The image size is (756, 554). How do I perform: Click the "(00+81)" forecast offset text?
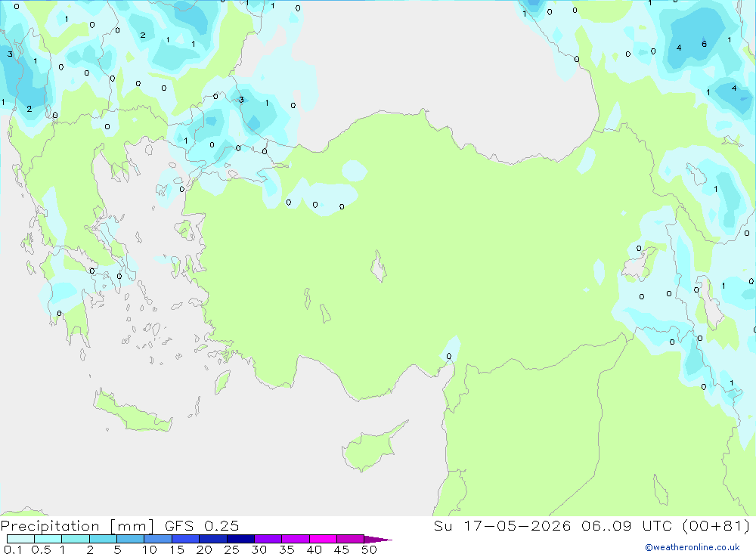716,525
